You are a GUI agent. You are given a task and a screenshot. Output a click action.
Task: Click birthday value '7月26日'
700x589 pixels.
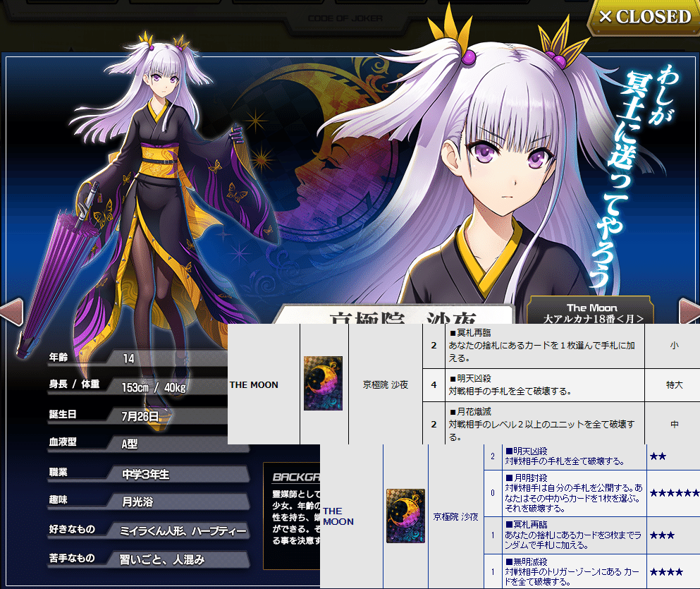point(140,416)
